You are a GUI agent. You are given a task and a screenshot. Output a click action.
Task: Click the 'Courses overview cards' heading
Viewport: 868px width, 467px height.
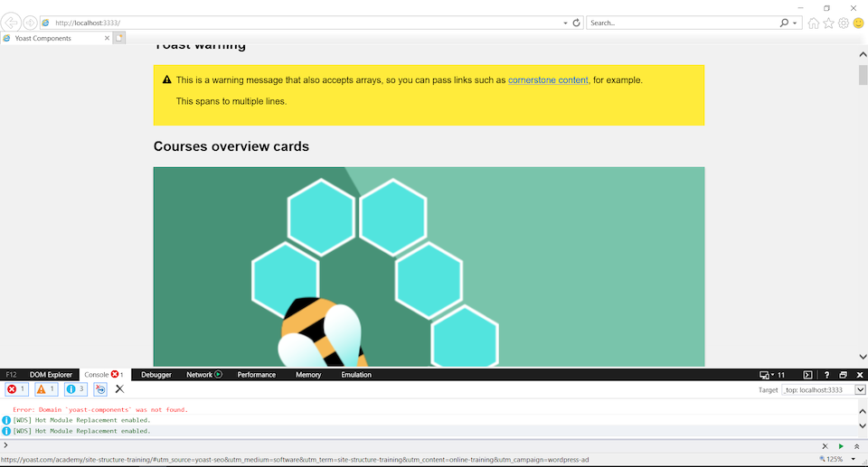[231, 146]
